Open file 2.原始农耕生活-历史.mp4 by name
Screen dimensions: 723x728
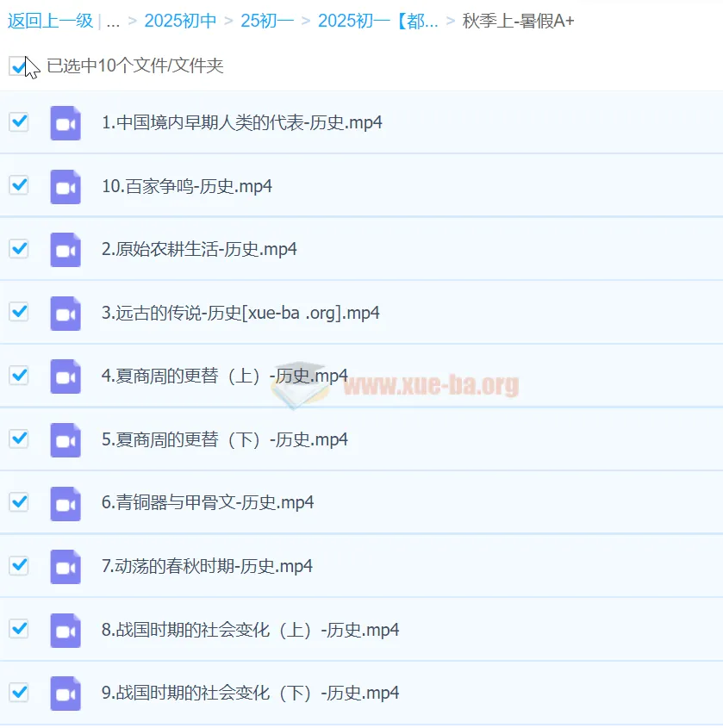pos(199,250)
